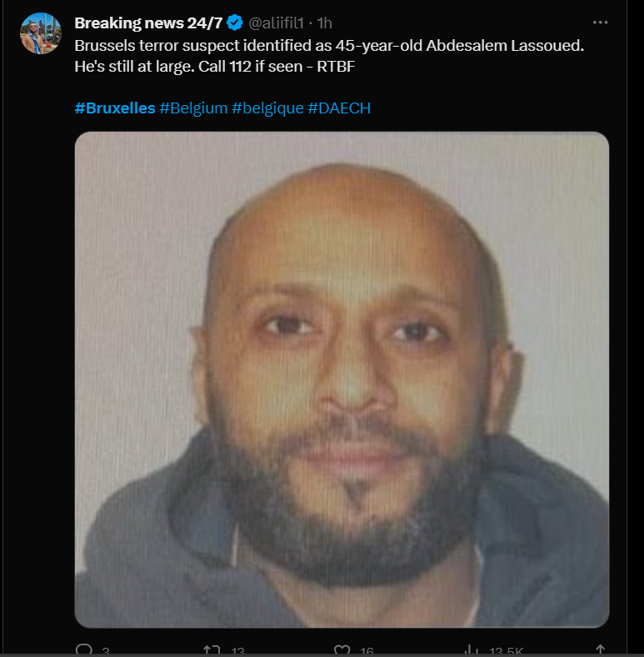Click the 13.5K views count
644x657 pixels.
[x=507, y=651]
